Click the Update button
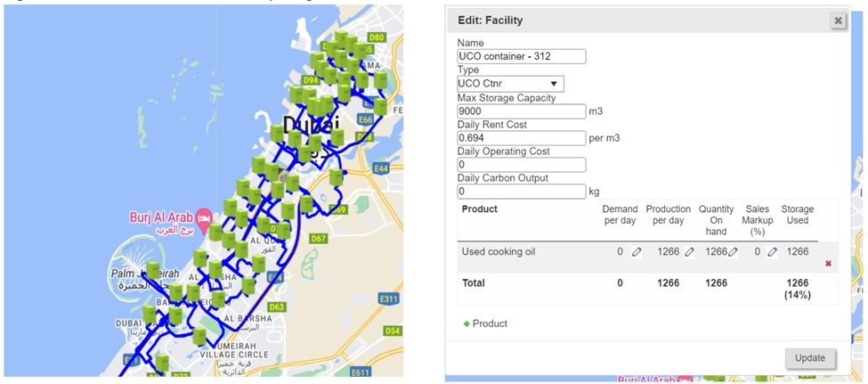 click(x=810, y=358)
